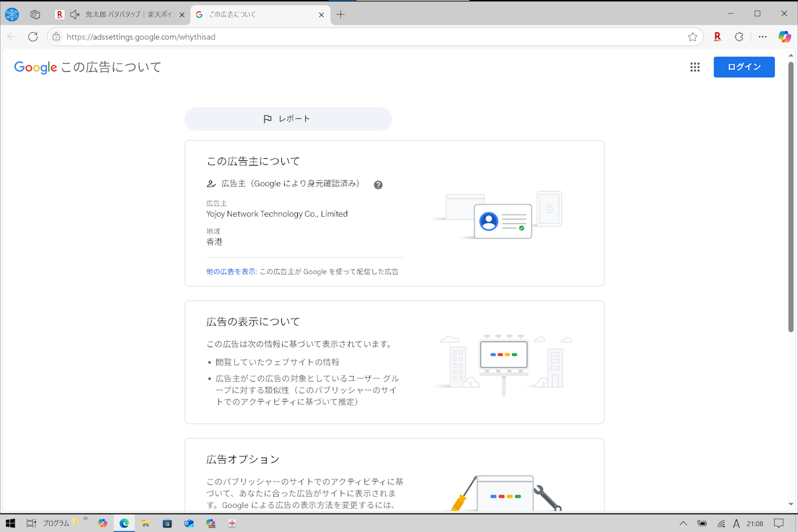Open the Microsoft 365 Copilot taskbar icon
798x532 pixels.
pos(211,523)
